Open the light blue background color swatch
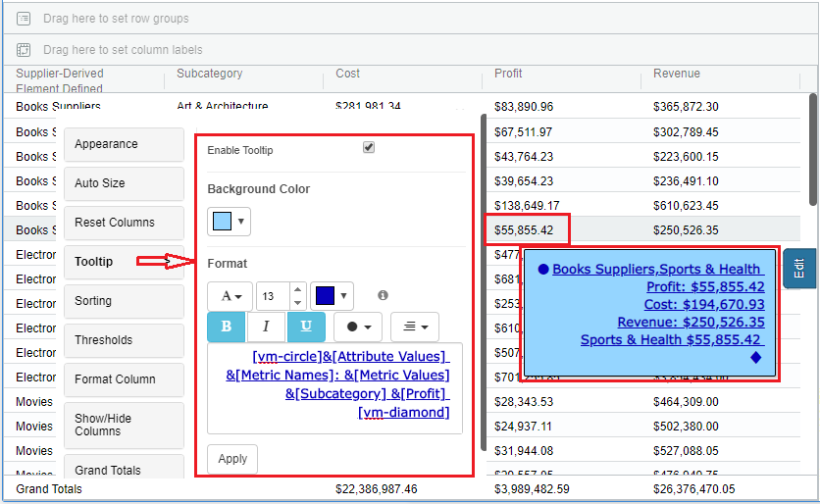The width and height of the screenshot is (820, 504). (x=229, y=222)
